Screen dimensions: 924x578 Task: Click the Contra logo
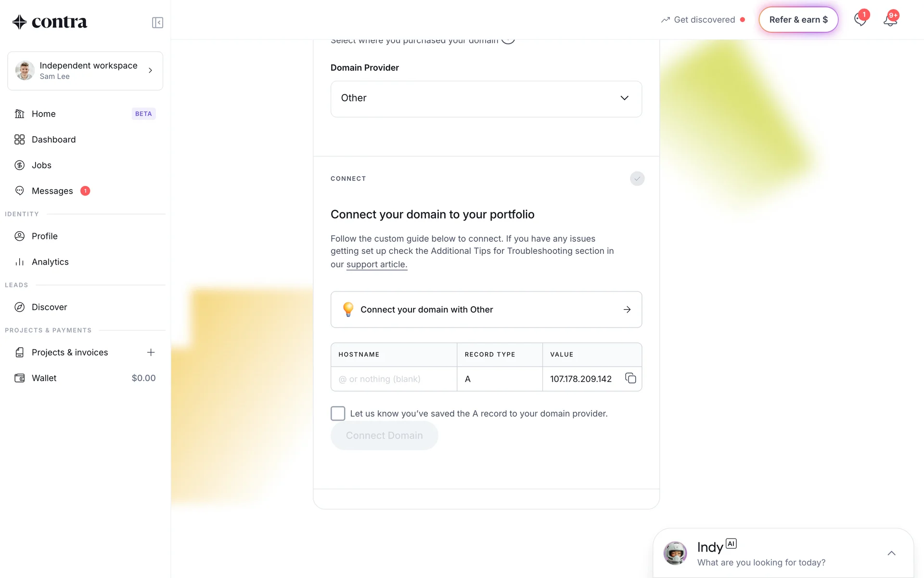[x=50, y=22]
